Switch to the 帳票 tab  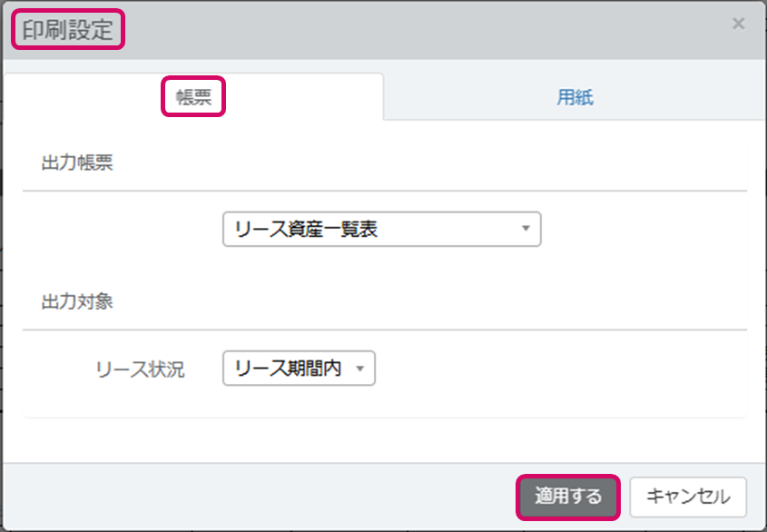pyautogui.click(x=193, y=97)
